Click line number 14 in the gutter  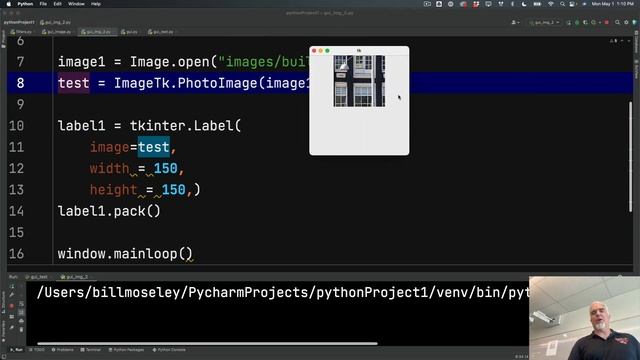pos(16,211)
